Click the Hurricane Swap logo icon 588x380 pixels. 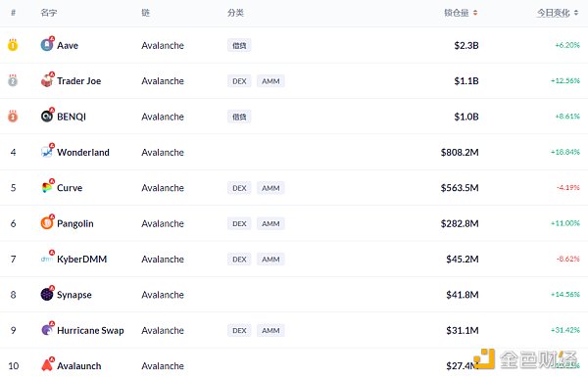(47, 330)
